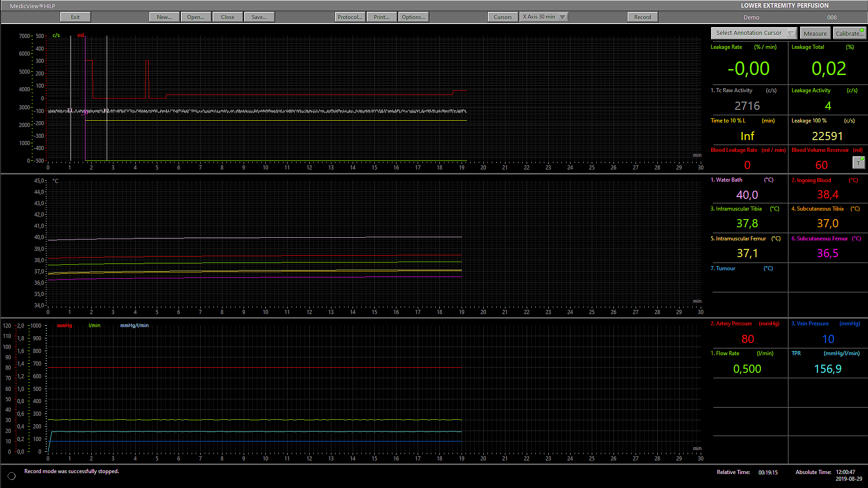868x488 pixels.
Task: Toggle the Record button
Action: click(x=642, y=17)
